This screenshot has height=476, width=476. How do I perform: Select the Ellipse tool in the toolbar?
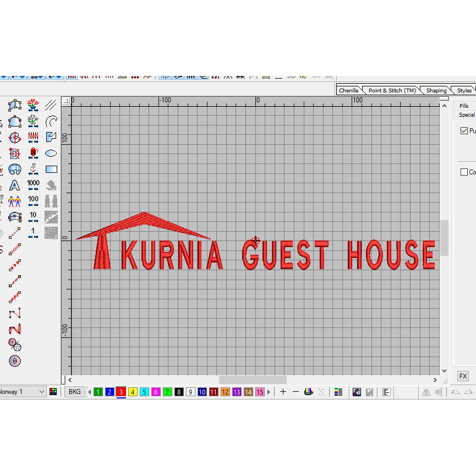coord(52,152)
